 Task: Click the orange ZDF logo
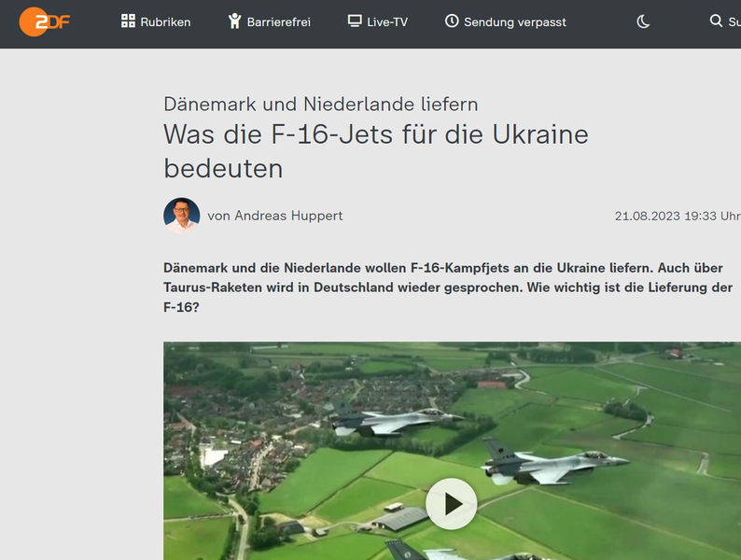pyautogui.click(x=44, y=21)
